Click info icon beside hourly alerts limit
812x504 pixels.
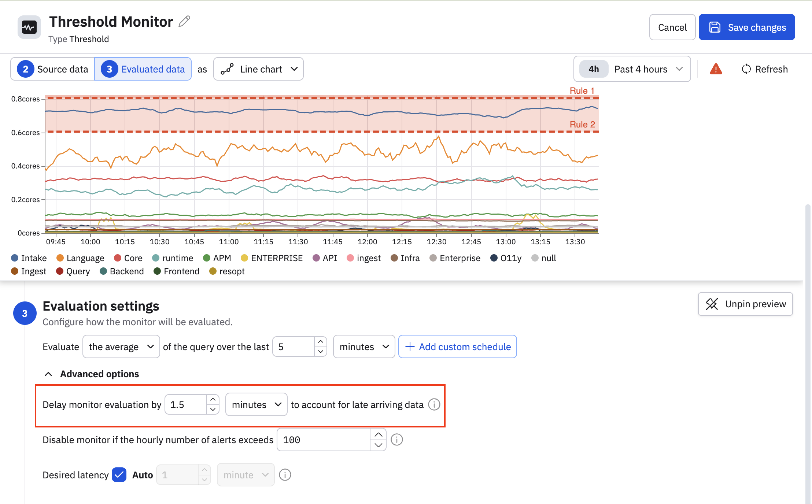coord(396,440)
